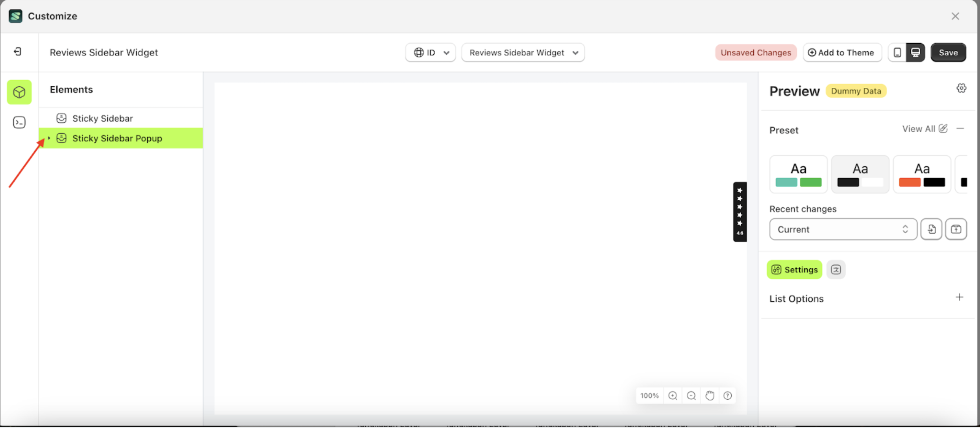
Task: Click the exit editor icon top left
Action: pos(17,52)
